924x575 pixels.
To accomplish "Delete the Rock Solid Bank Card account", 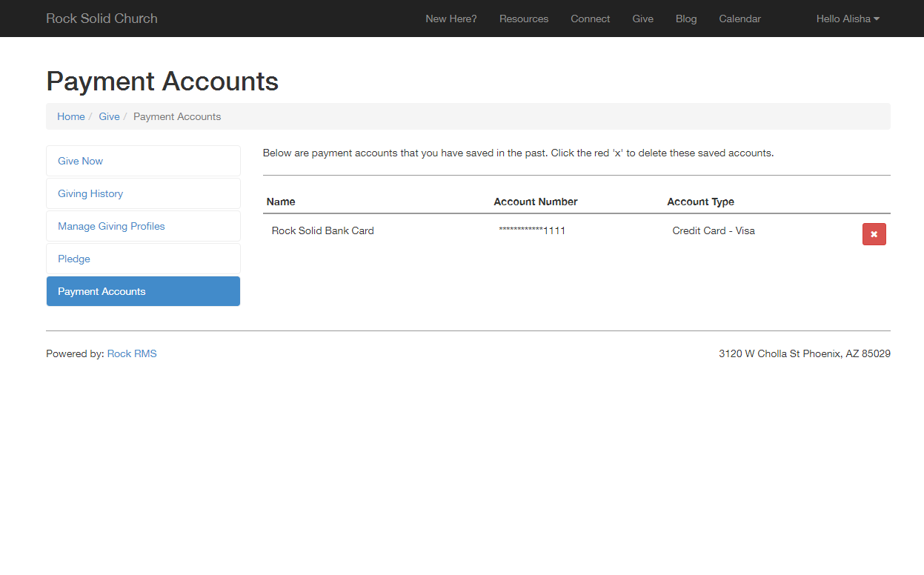I will 874,234.
